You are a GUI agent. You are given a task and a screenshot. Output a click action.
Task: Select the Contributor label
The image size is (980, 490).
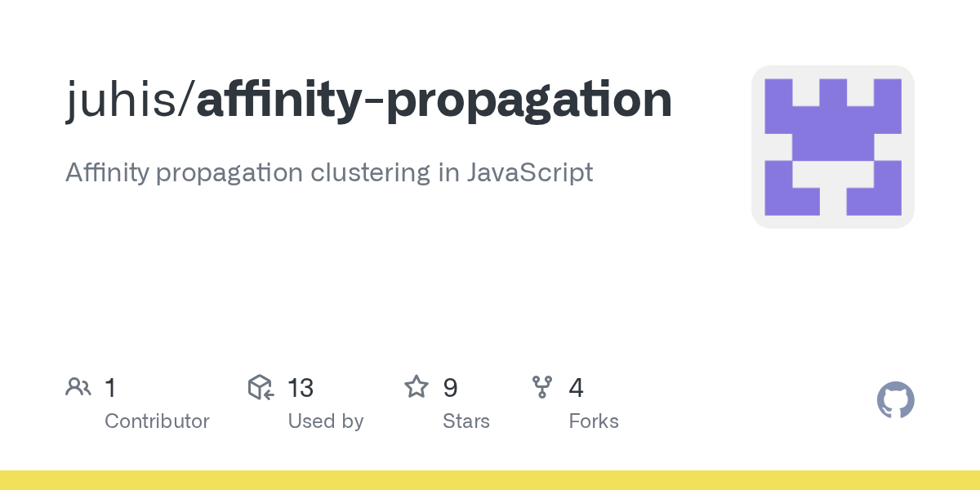[x=157, y=421]
